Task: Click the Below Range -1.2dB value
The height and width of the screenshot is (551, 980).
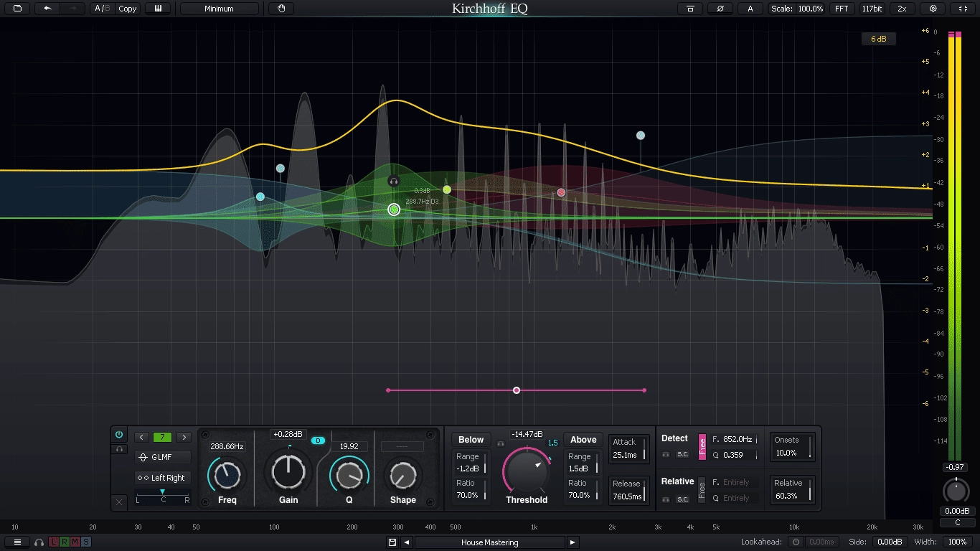Action: (468, 468)
